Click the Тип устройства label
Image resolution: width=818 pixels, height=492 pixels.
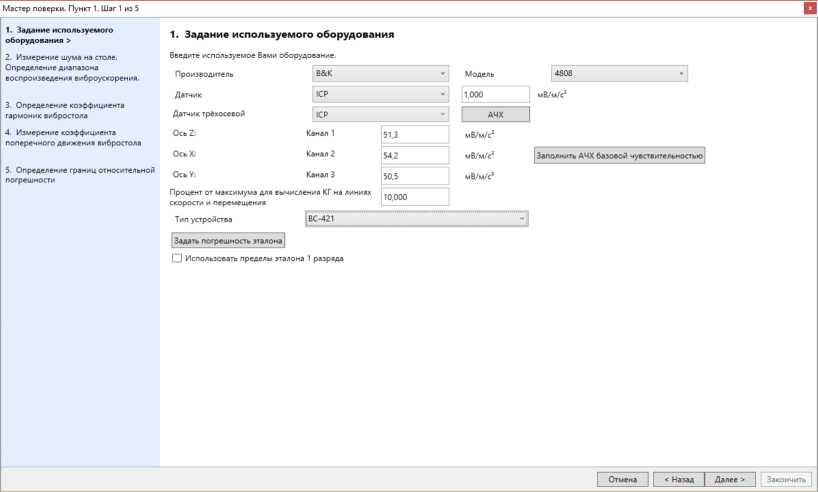pyautogui.click(x=203, y=219)
